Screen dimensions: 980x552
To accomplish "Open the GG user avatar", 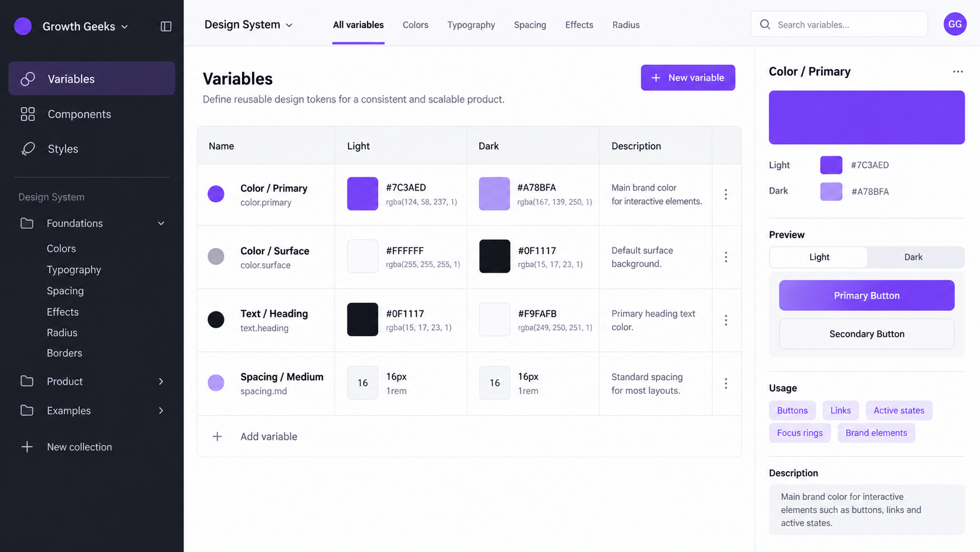I will point(955,24).
